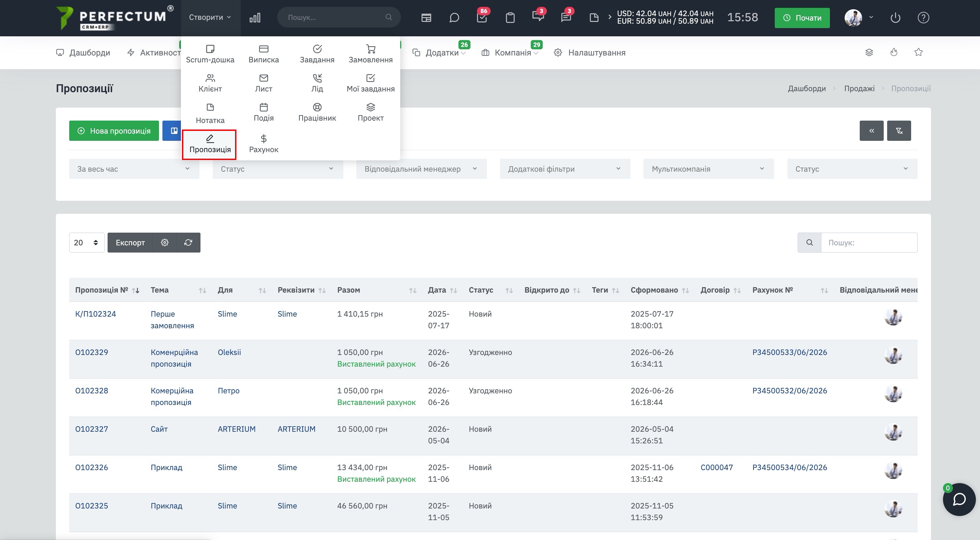This screenshot has height=540, width=980.
Task: Change rows-per-page selector showing 20
Action: (x=87, y=243)
